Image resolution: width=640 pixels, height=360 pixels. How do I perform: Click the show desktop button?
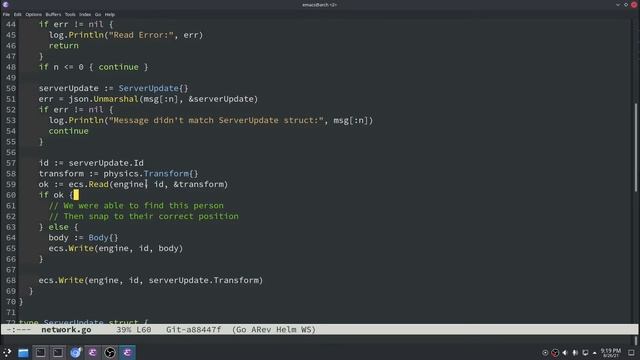[x=631, y=353]
